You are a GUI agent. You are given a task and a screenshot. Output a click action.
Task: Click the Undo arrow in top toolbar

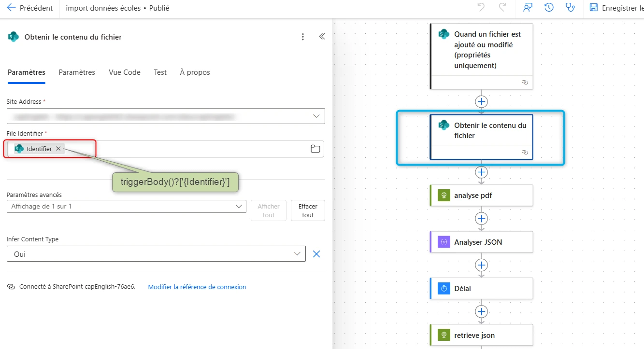[481, 7]
